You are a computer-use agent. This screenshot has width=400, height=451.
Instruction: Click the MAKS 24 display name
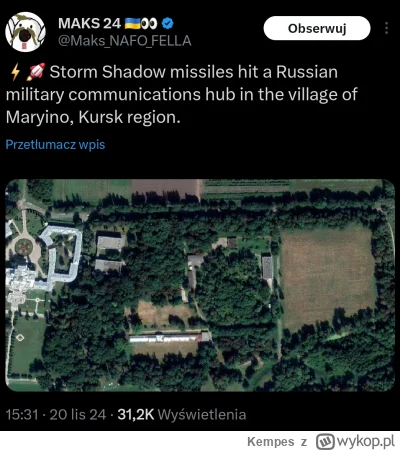(x=89, y=23)
